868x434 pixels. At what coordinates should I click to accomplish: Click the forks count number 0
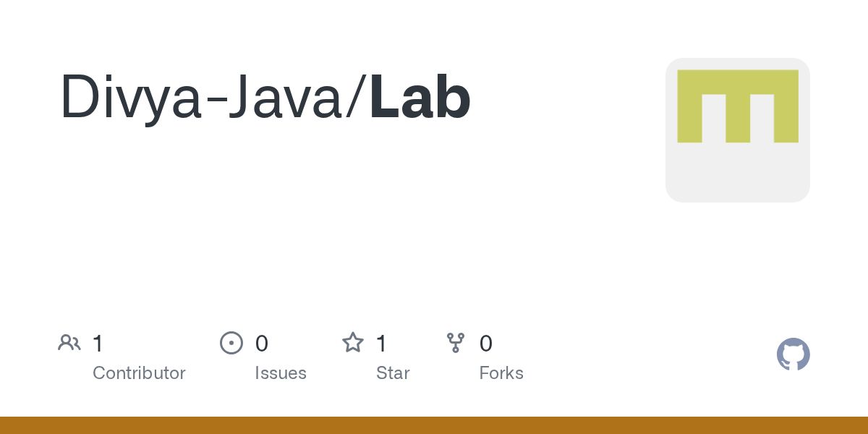click(486, 344)
